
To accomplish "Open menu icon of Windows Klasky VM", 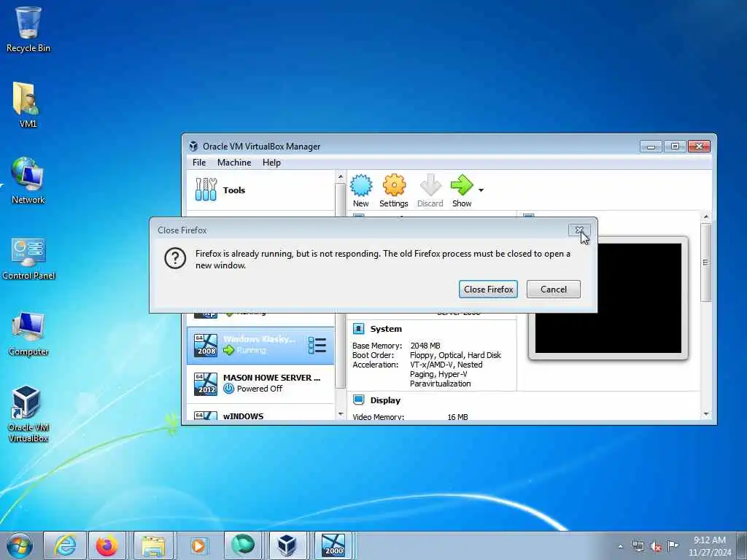I will (x=317, y=345).
